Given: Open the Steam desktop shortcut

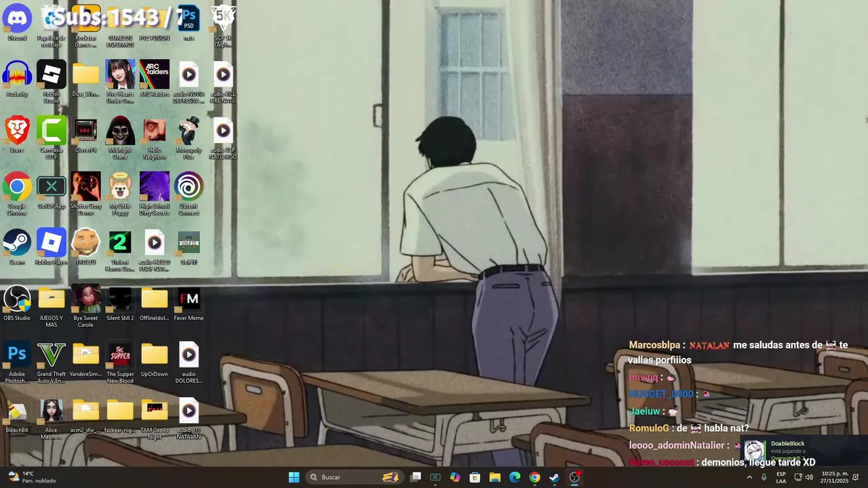Looking at the screenshot, I should pyautogui.click(x=17, y=247).
